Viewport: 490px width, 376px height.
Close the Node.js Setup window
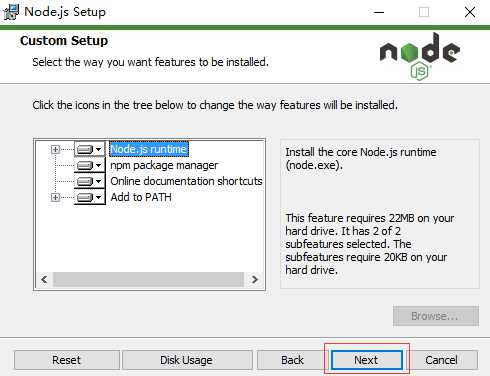470,12
